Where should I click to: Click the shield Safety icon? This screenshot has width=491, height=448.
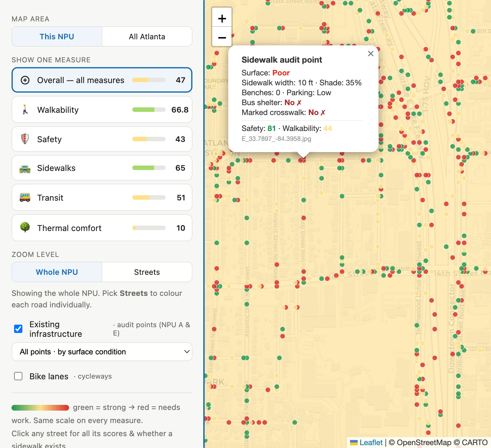[25, 139]
